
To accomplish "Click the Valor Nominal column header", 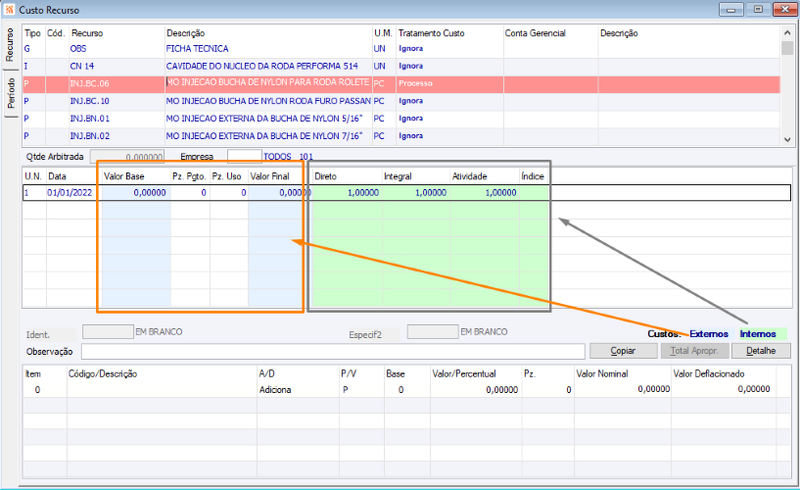I will pos(602,374).
